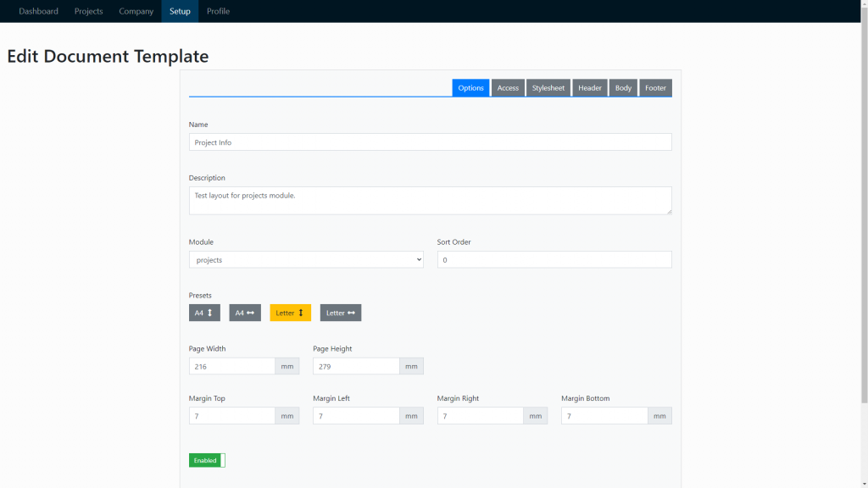Open the Footer tab
Viewport: 868px width, 488px height.
(654, 87)
